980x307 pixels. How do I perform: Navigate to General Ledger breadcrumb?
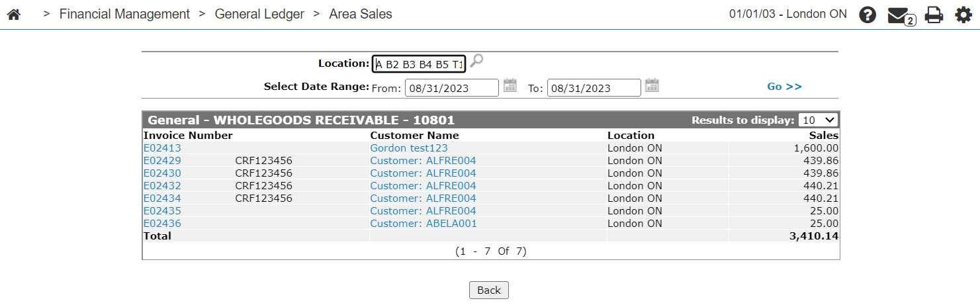259,14
